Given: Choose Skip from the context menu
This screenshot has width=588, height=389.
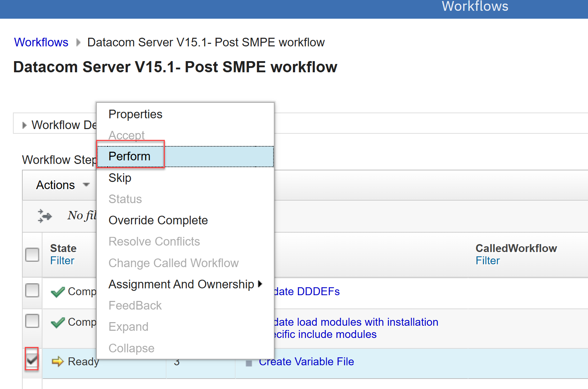Looking at the screenshot, I should click(185, 178).
